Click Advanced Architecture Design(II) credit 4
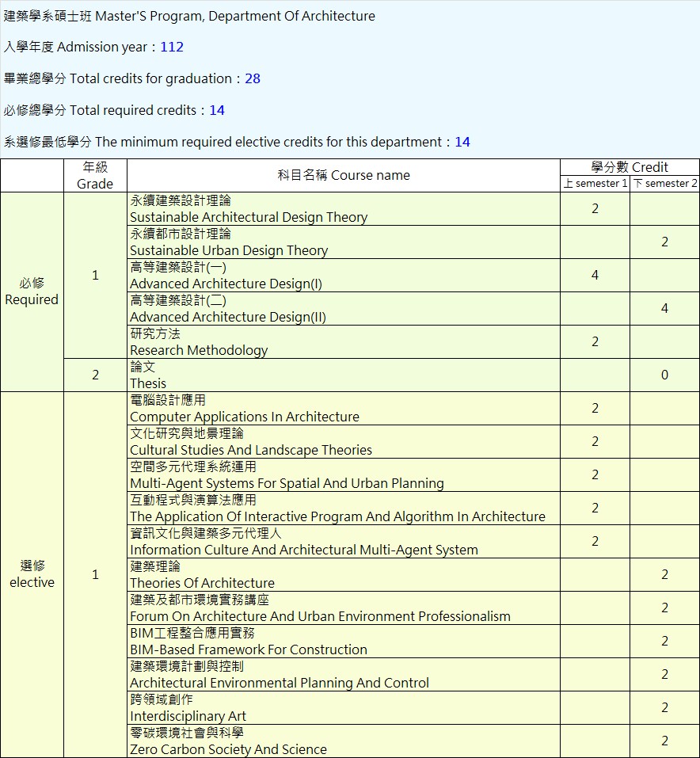The height and width of the screenshot is (758, 700). point(664,309)
